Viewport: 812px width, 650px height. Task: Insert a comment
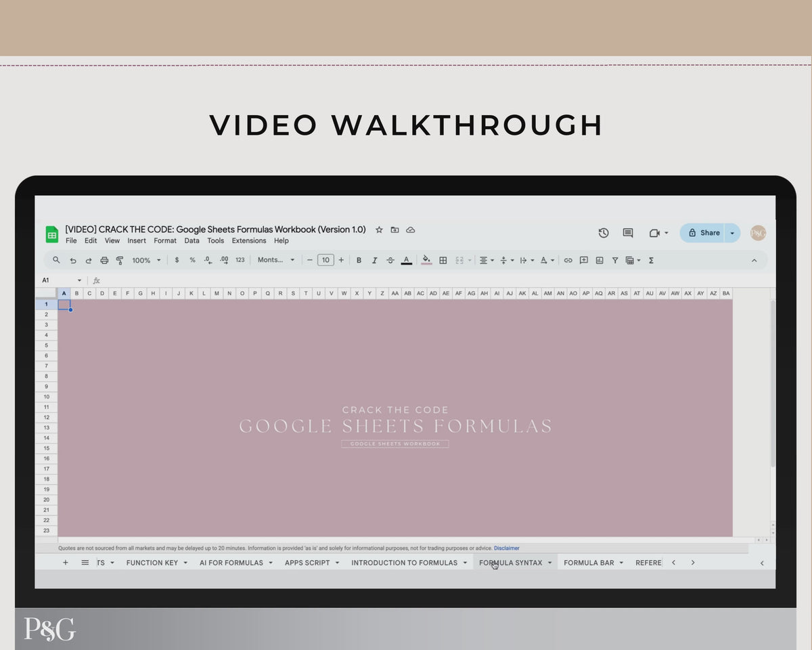click(583, 260)
